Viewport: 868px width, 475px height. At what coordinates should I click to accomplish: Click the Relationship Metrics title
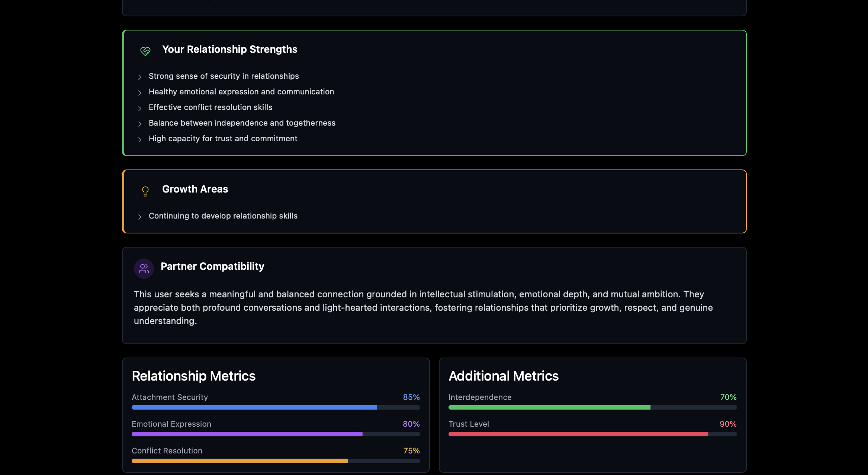pos(193,376)
